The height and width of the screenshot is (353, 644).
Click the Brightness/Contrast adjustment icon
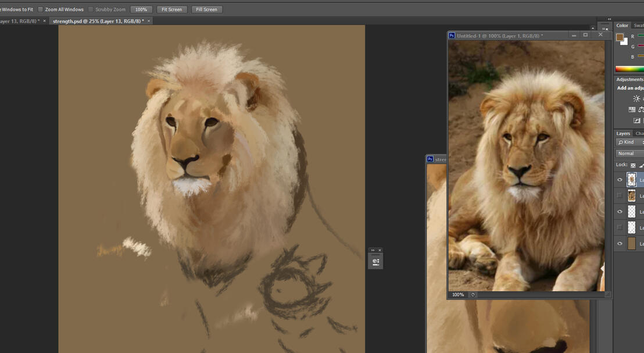(x=636, y=99)
